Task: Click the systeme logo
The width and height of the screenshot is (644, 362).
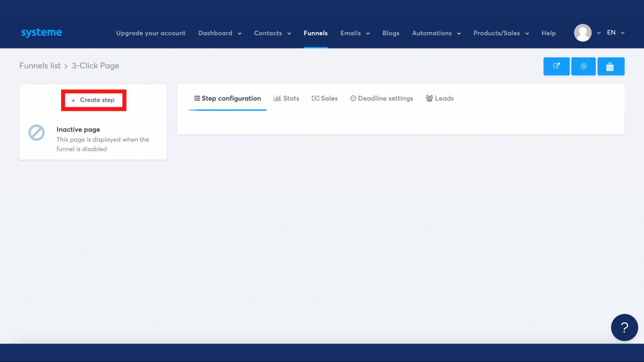Action: (41, 32)
